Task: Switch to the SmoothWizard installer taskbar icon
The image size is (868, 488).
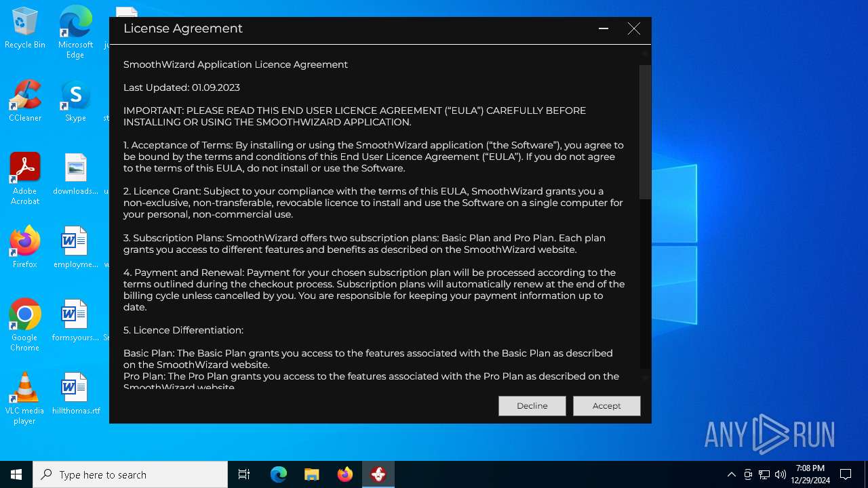Action: point(378,474)
